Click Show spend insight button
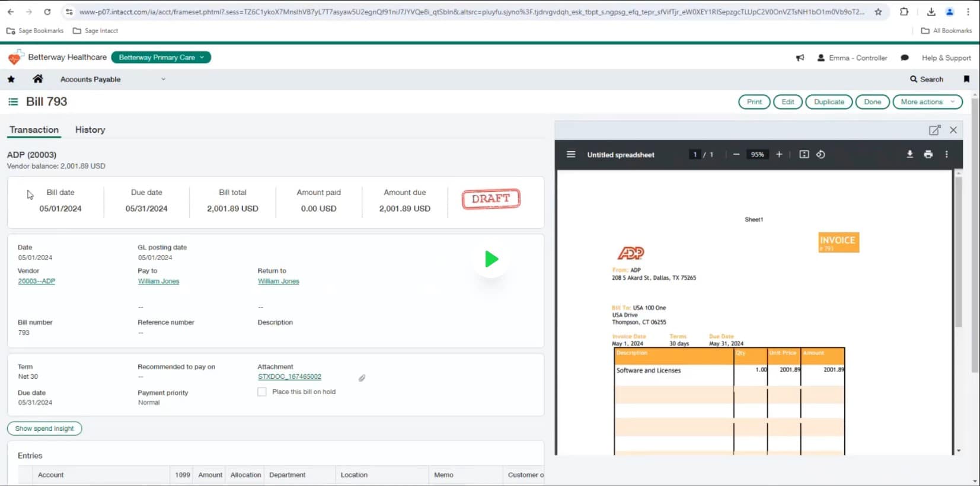 click(44, 429)
